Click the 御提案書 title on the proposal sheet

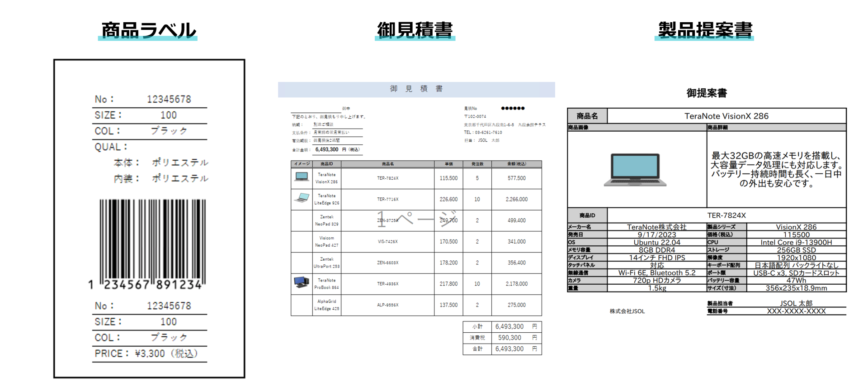click(x=707, y=93)
